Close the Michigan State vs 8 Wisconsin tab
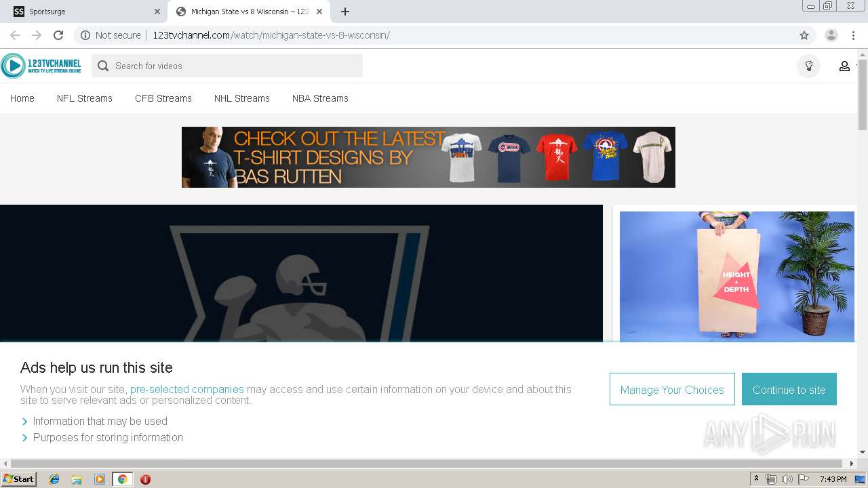 tap(319, 12)
